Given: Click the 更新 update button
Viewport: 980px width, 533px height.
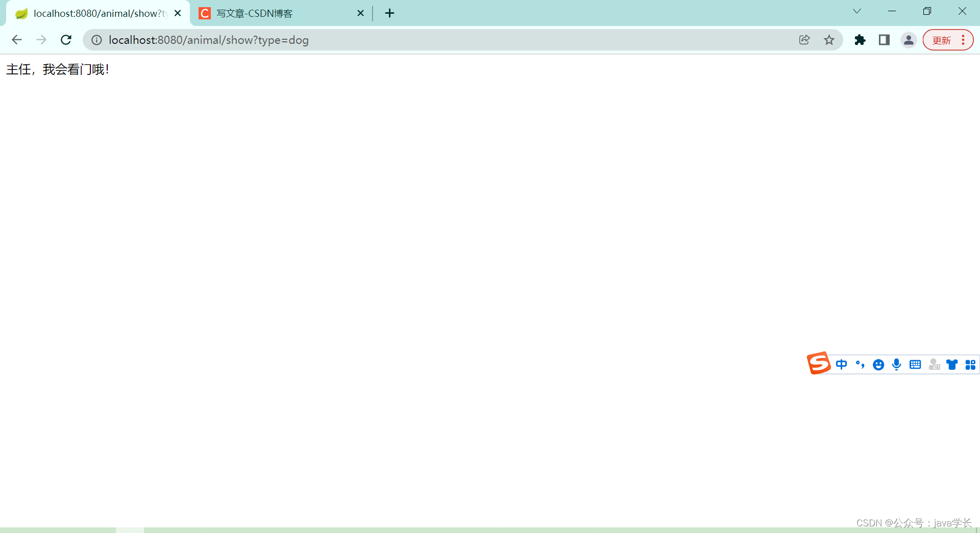Looking at the screenshot, I should coord(942,40).
